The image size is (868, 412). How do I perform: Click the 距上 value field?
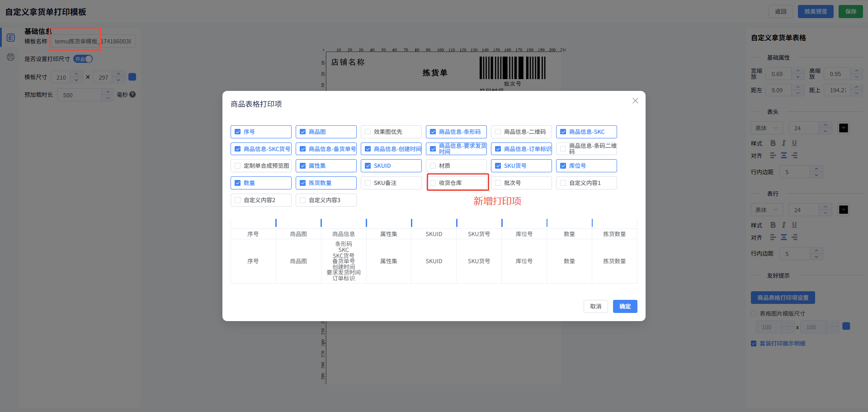[837, 90]
